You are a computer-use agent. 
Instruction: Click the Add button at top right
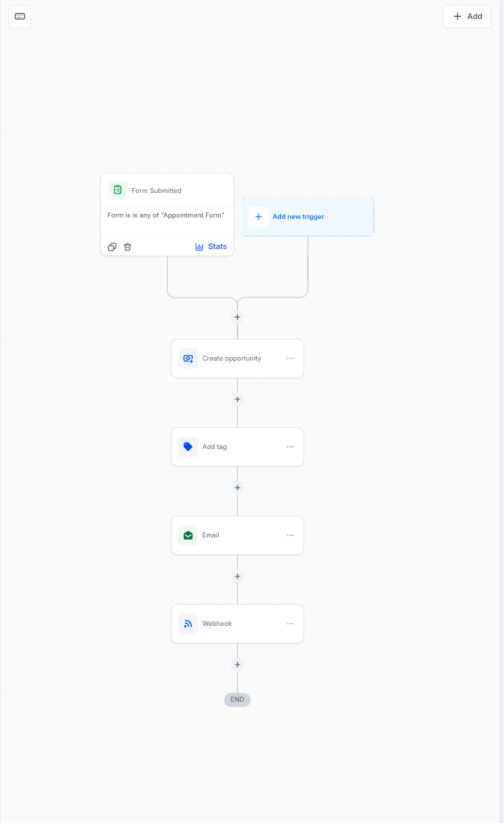(x=468, y=16)
